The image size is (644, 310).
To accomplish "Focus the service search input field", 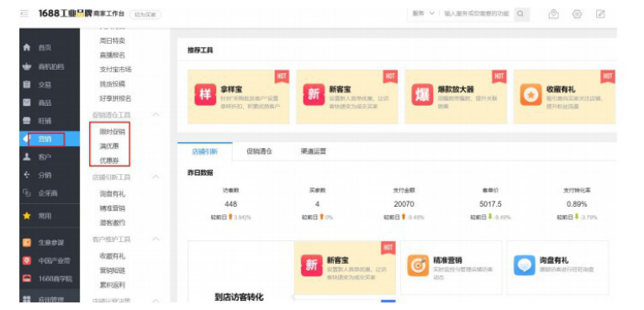I will (x=477, y=13).
